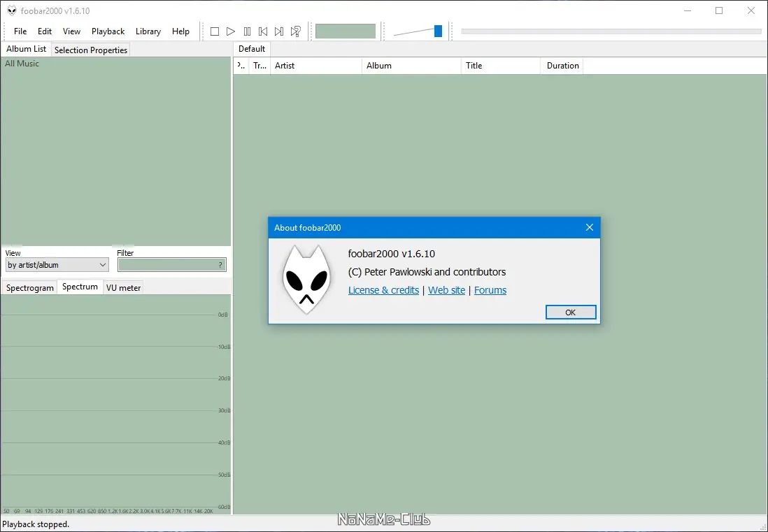Viewport: 768px width, 532px height.
Task: Click the -60dB label in the spectrum
Action: pos(224,507)
